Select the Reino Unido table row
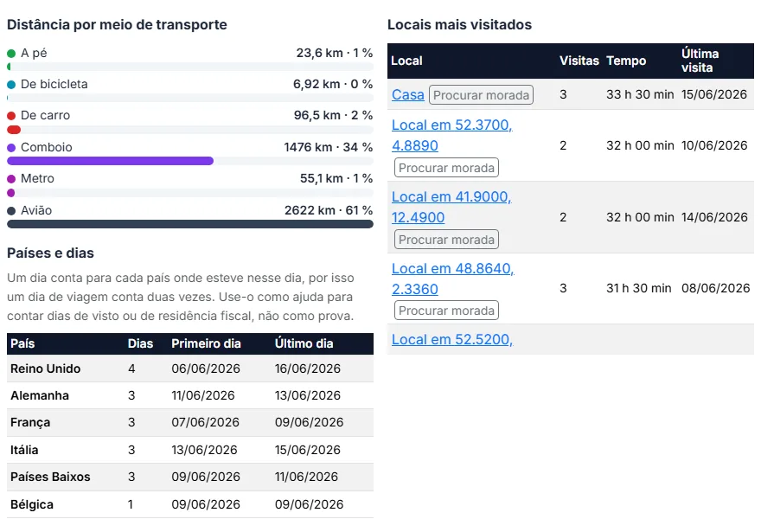The image size is (761, 532). tap(190, 369)
